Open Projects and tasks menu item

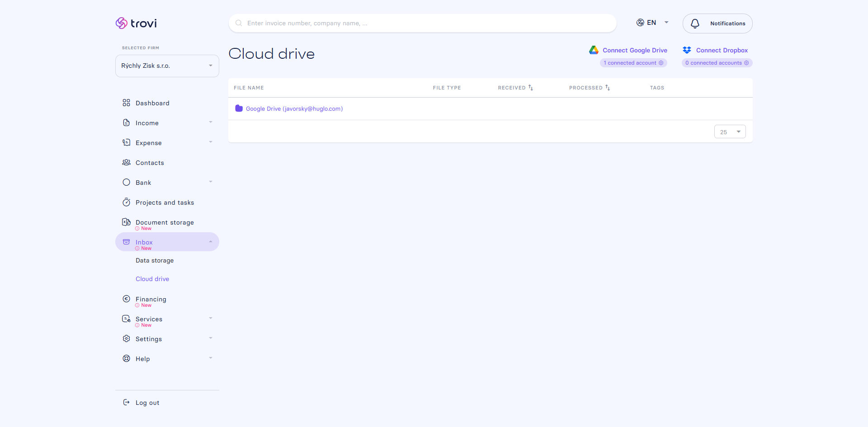(x=165, y=202)
